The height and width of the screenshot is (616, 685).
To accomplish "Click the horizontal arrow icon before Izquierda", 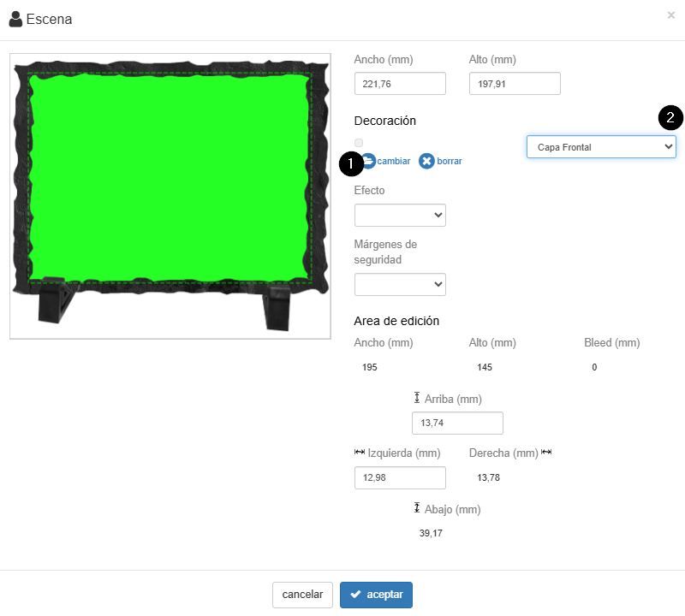I will coord(360,453).
